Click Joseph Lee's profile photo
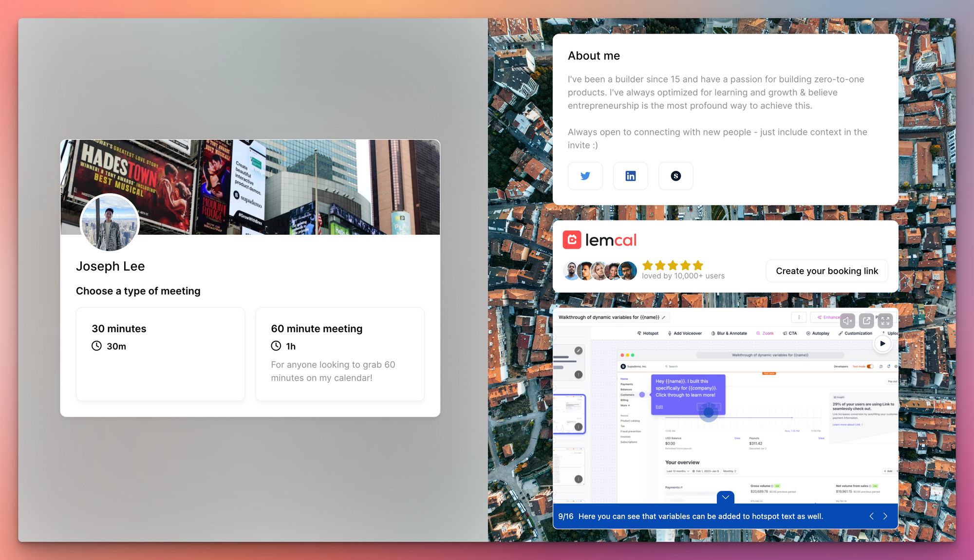The width and height of the screenshot is (974, 560). click(x=110, y=223)
